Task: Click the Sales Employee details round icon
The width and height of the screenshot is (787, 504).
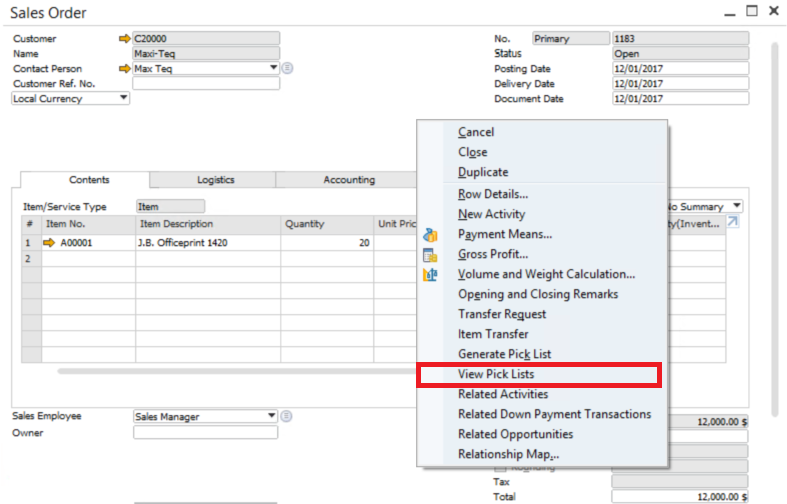Action: 287,416
